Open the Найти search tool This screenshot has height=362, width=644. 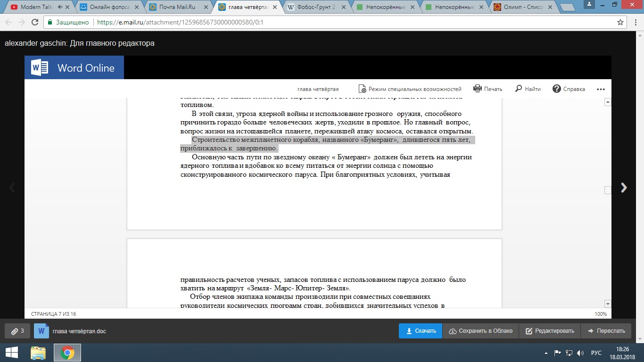[528, 89]
